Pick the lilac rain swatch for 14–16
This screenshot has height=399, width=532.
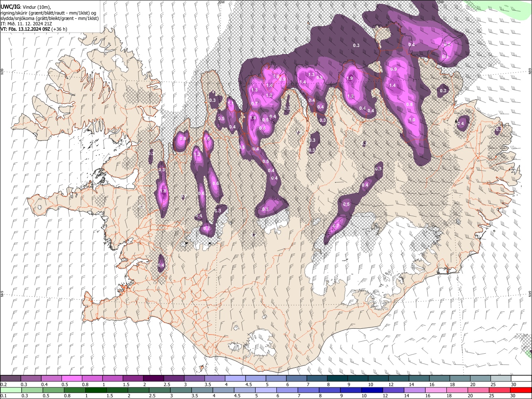(x=414, y=390)
